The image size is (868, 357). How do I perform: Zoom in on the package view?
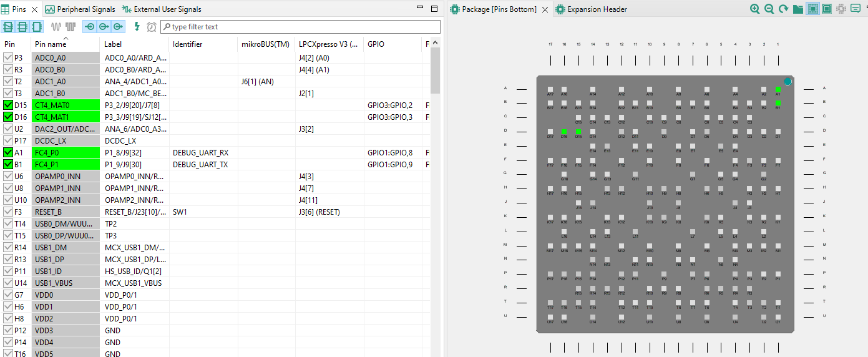755,9
